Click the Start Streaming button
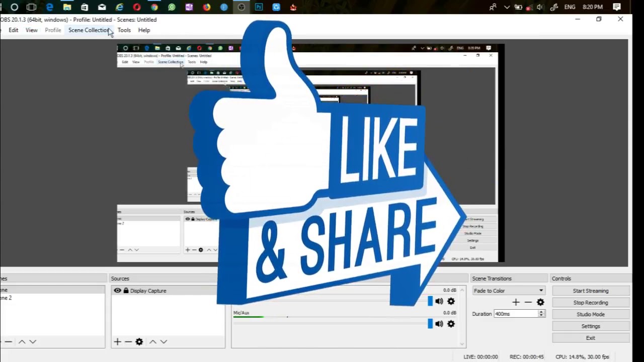 click(x=591, y=291)
